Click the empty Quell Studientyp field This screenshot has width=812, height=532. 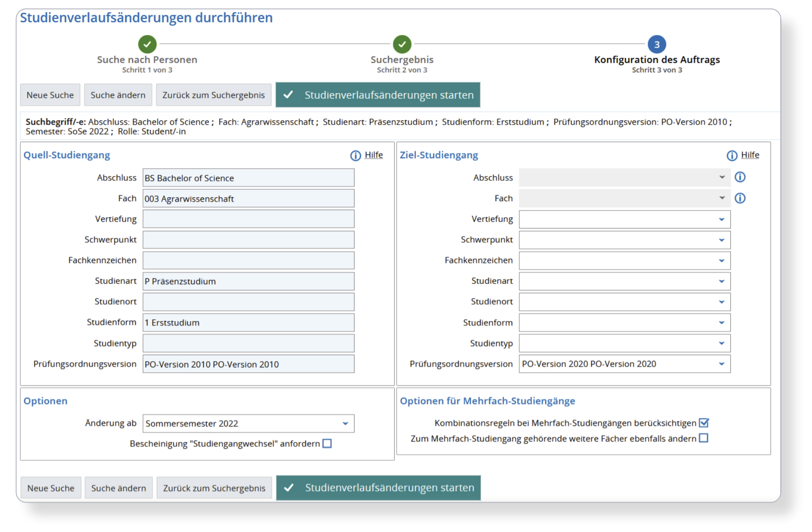248,343
